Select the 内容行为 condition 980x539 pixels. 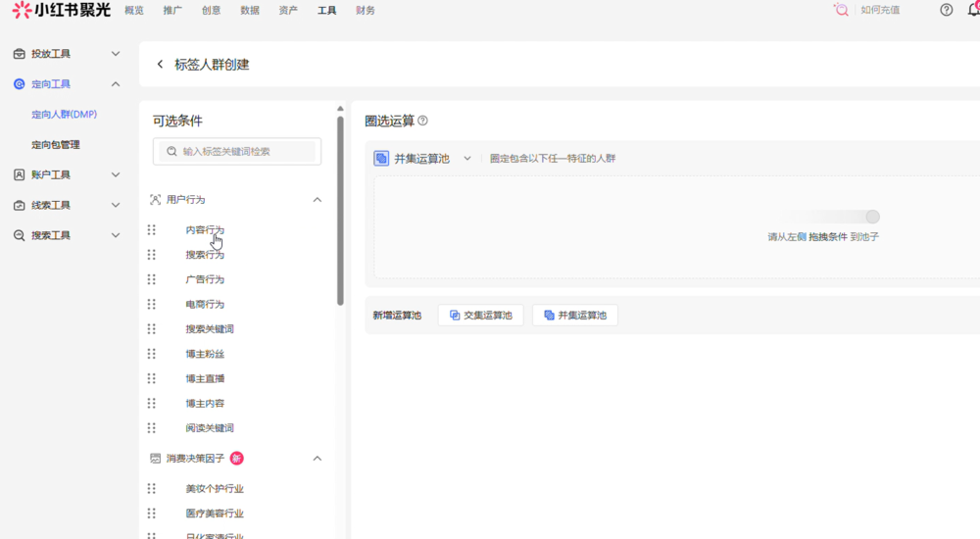[205, 229]
